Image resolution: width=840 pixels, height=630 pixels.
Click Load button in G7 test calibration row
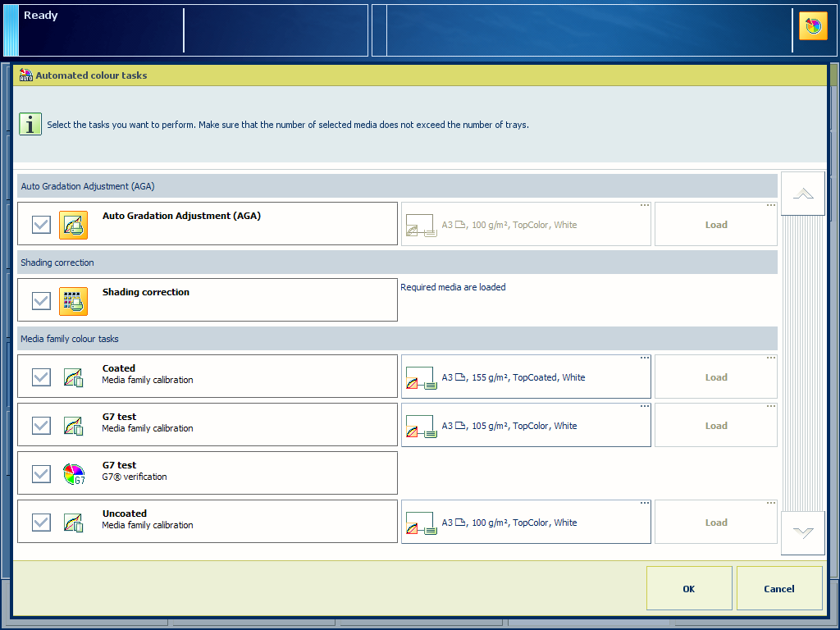(x=715, y=425)
